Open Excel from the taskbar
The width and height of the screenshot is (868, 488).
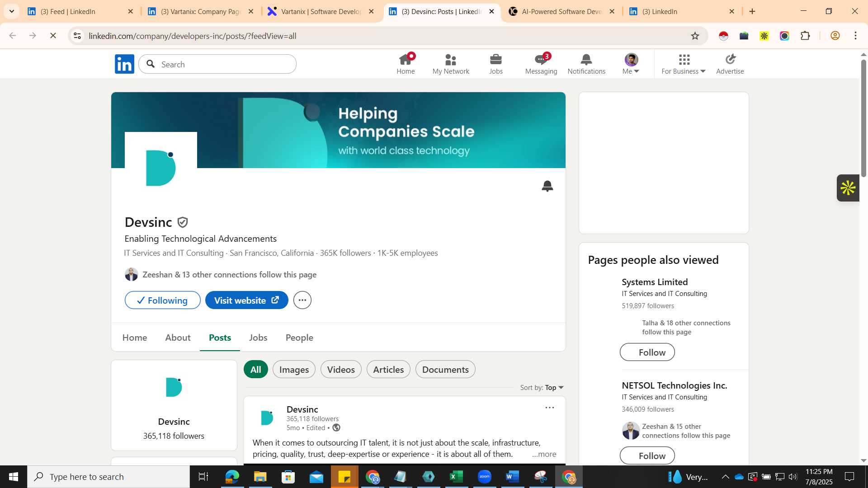click(x=457, y=477)
